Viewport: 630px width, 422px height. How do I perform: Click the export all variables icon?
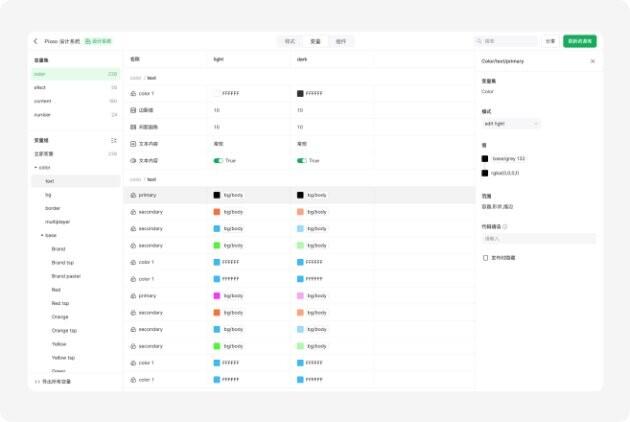tap(37, 381)
